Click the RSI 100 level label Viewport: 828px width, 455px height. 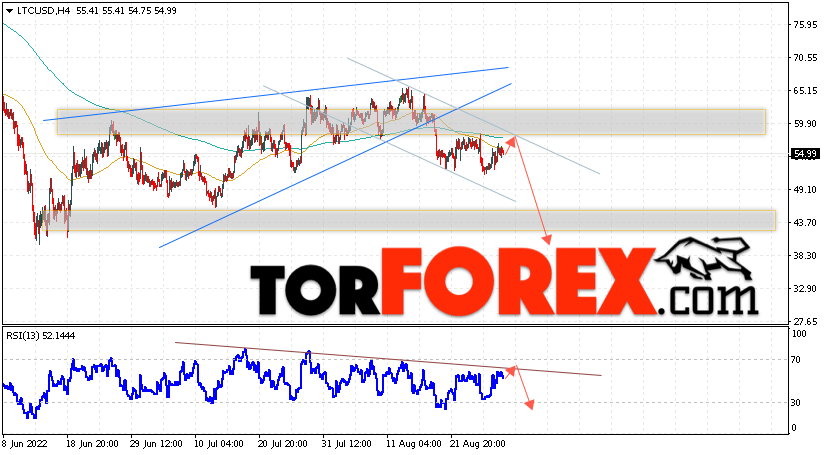799,334
